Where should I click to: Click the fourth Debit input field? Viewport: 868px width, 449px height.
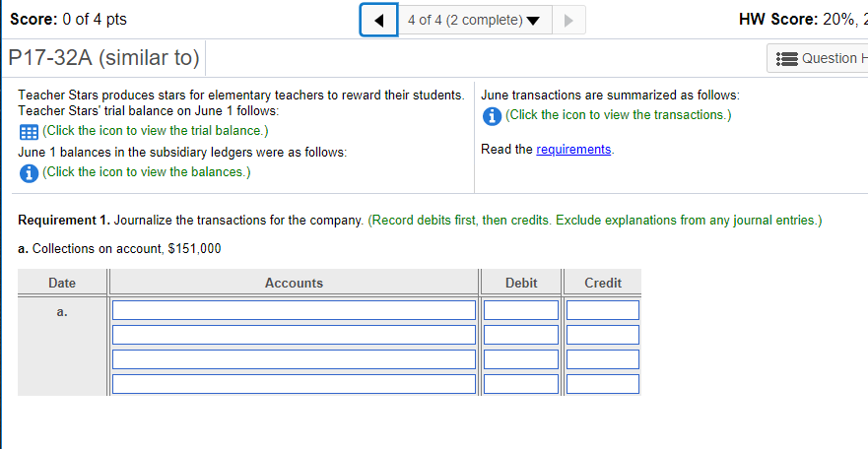(x=521, y=384)
